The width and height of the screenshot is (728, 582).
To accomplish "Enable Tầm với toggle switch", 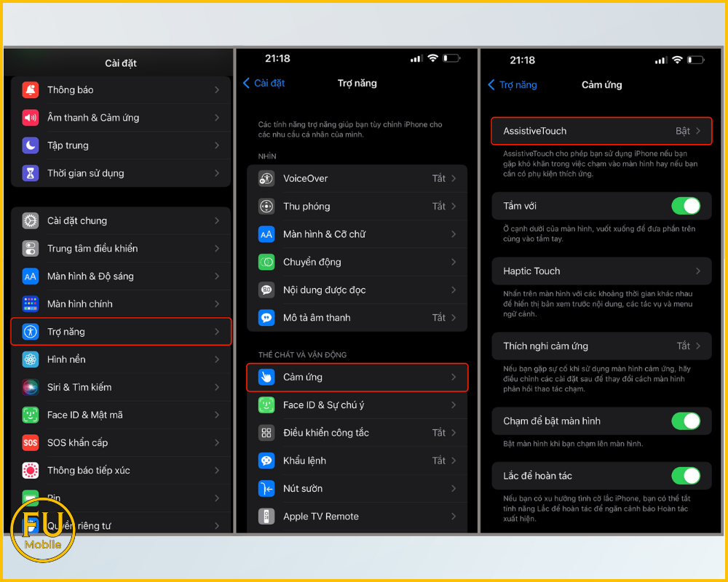I will pyautogui.click(x=685, y=206).
